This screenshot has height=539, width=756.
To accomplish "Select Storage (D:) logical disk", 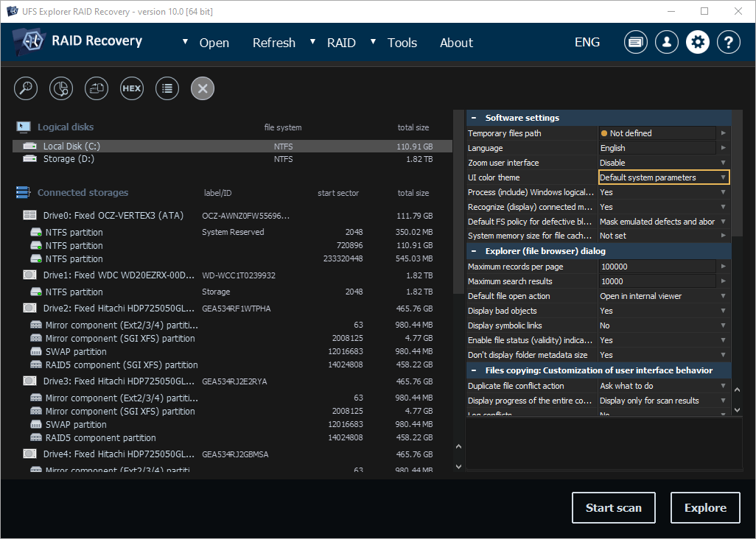I will click(232, 159).
